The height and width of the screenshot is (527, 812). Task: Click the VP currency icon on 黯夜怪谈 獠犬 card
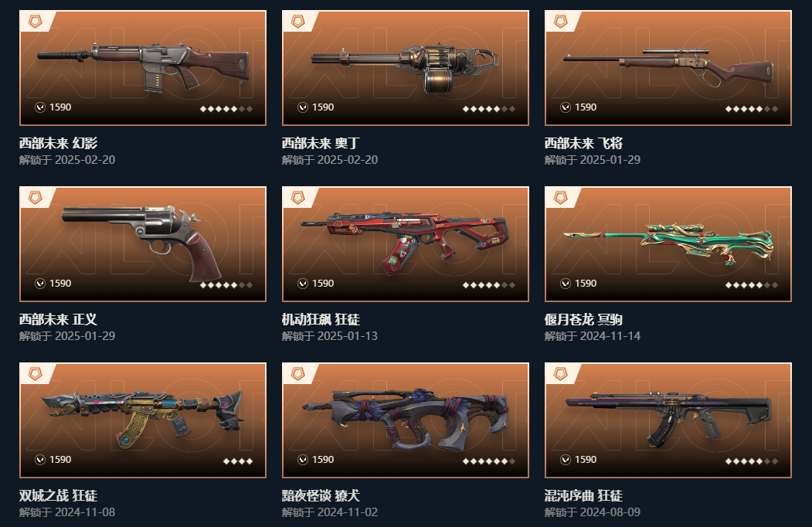[303, 460]
